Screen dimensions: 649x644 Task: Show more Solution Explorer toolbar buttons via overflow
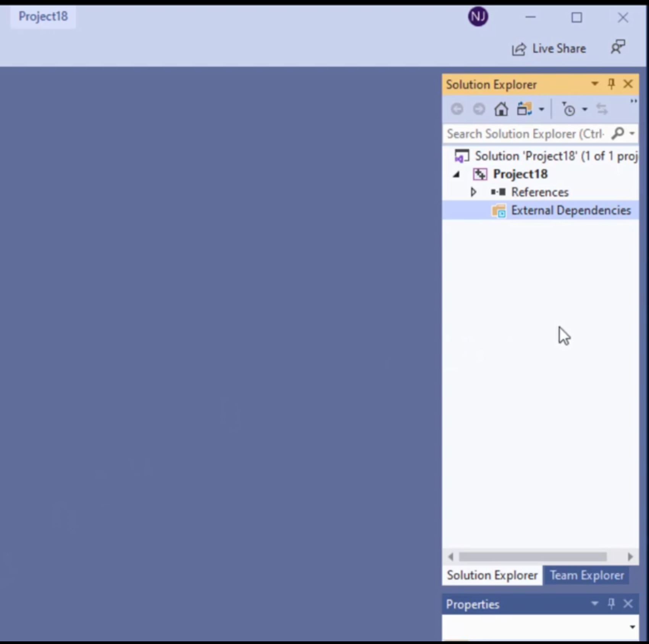633,101
